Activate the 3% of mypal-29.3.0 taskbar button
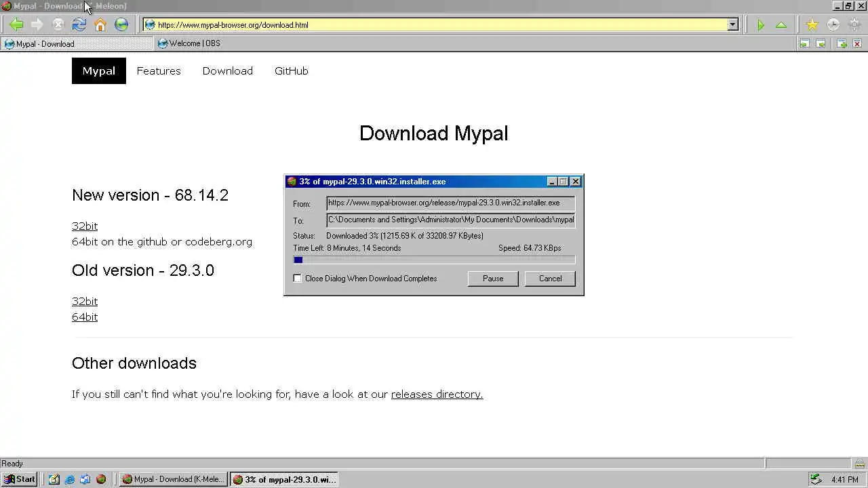Viewport: 868px width, 488px height. (283, 479)
